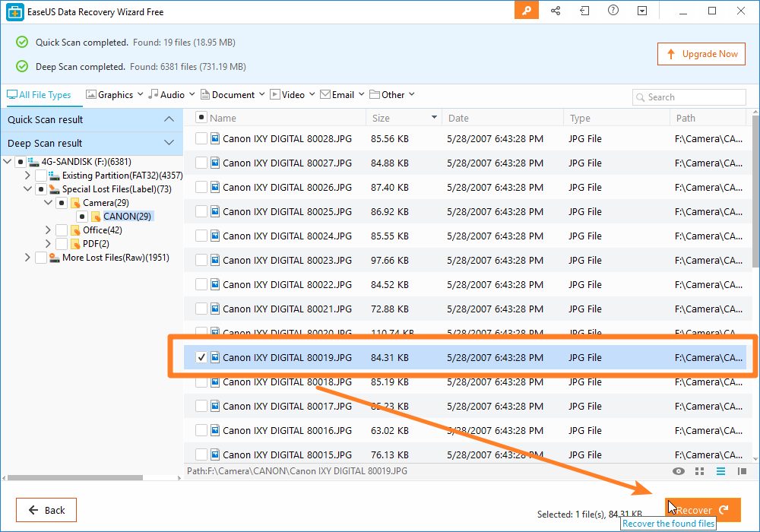Screen dimensions: 760x532
Task: Click the CANON folder icon
Action: tap(96, 216)
